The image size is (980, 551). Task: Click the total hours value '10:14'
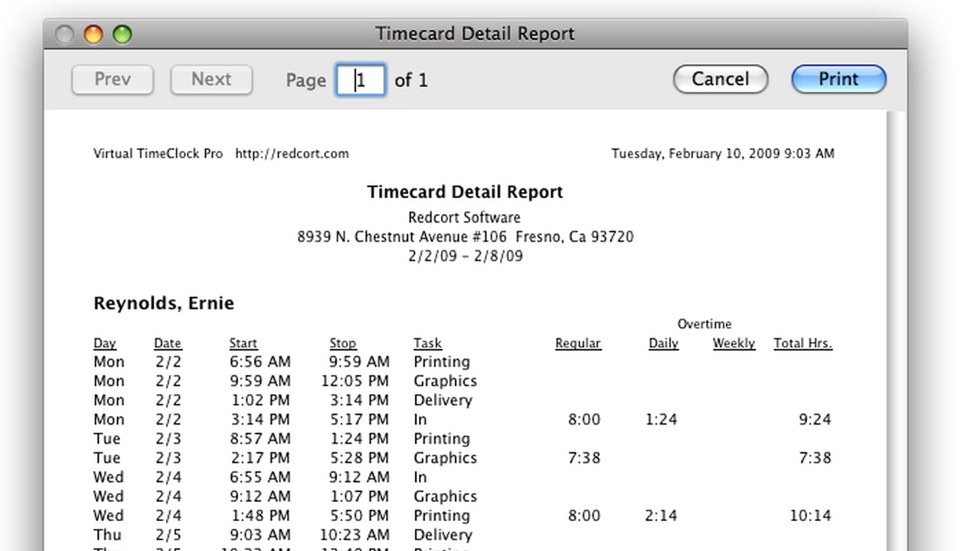pos(811,516)
